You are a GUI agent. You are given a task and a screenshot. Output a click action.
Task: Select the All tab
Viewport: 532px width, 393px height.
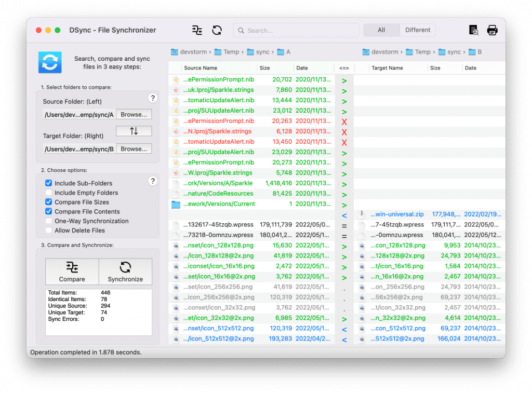381,30
